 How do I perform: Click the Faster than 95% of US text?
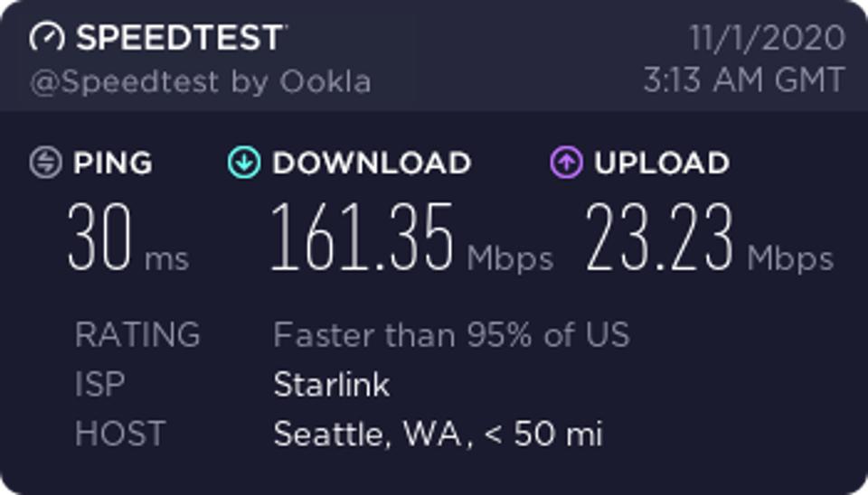[x=451, y=335]
